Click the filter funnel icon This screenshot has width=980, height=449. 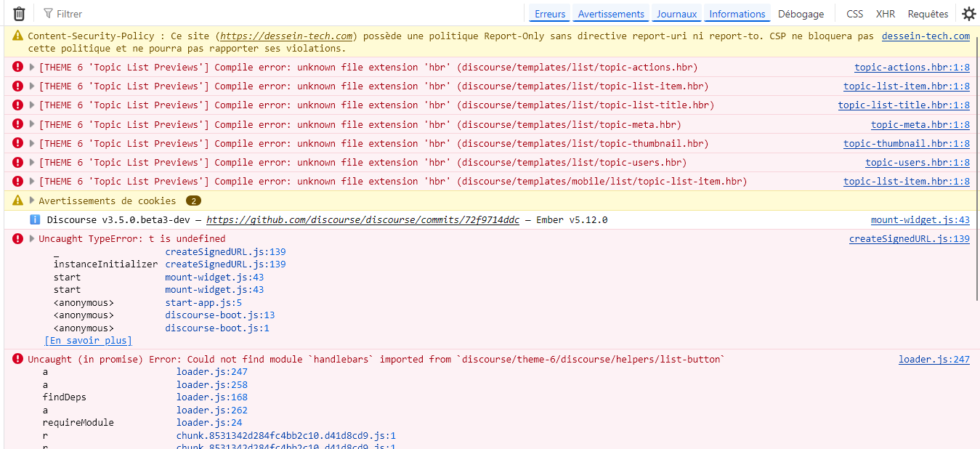click(48, 14)
